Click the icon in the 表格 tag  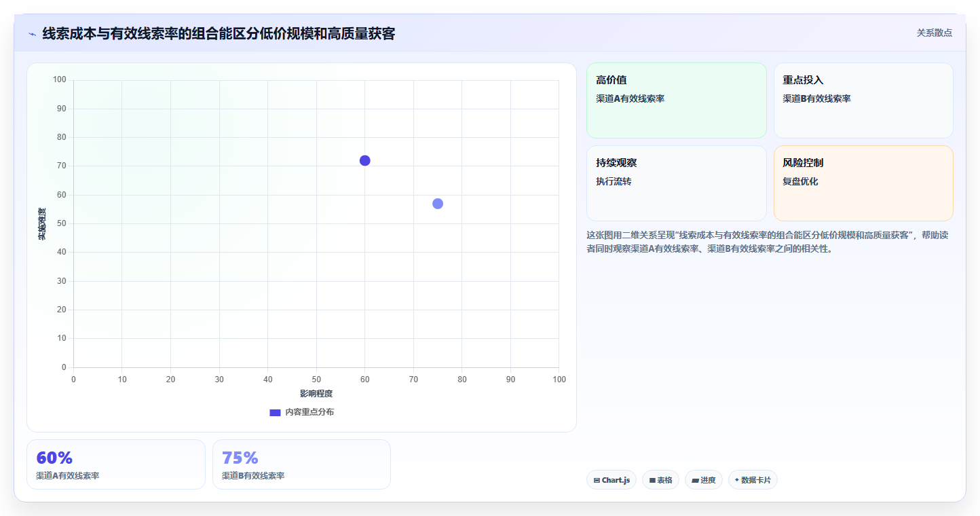click(652, 480)
